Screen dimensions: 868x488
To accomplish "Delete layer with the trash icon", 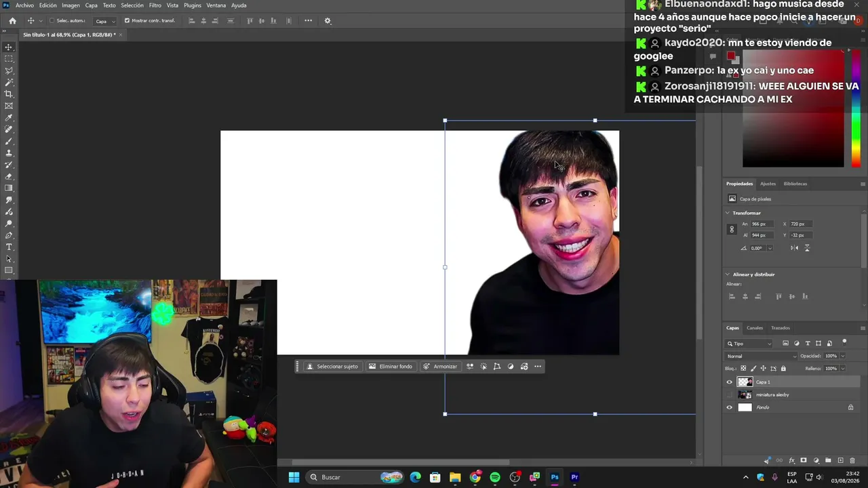I will click(x=852, y=461).
